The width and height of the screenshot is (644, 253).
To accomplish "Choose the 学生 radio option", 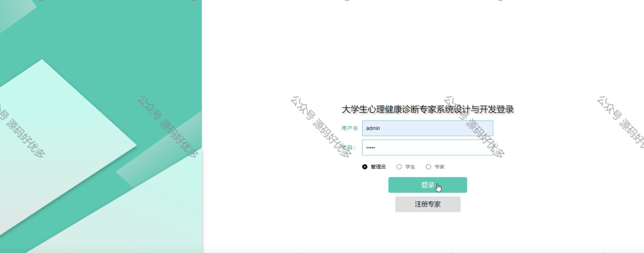I will tap(399, 167).
